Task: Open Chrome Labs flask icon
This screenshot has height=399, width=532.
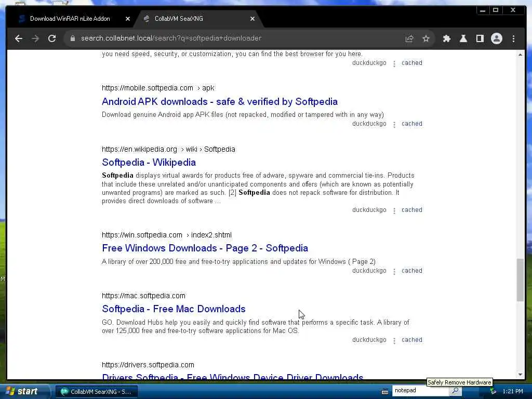Action: [x=463, y=38]
